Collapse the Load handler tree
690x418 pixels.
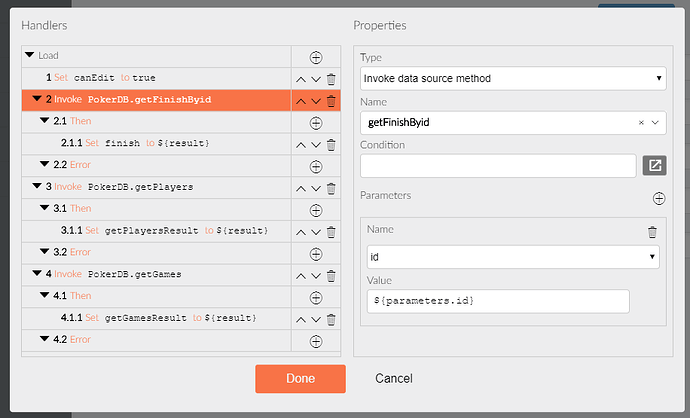pyautogui.click(x=29, y=57)
